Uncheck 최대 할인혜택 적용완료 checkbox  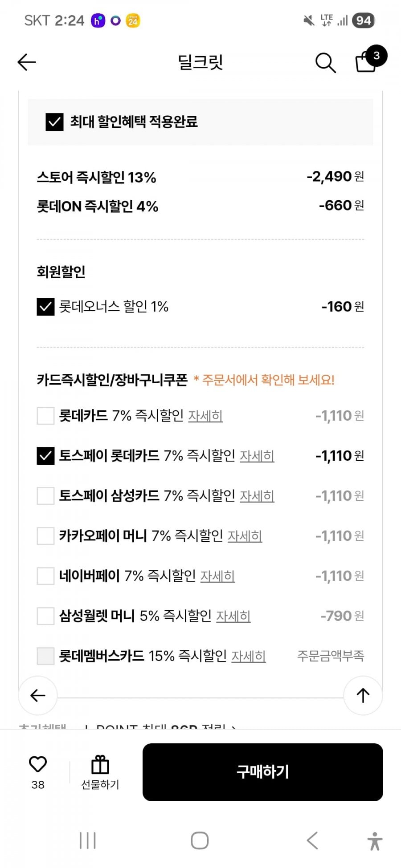click(54, 122)
